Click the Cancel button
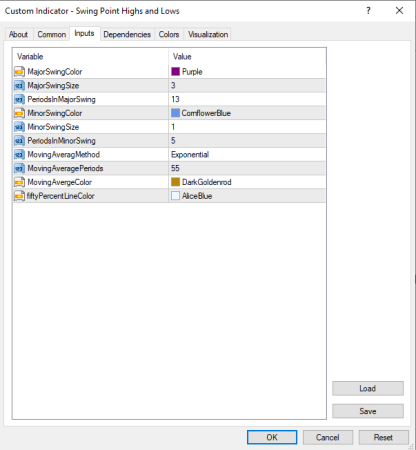Image resolution: width=416 pixels, height=450 pixels. click(328, 437)
